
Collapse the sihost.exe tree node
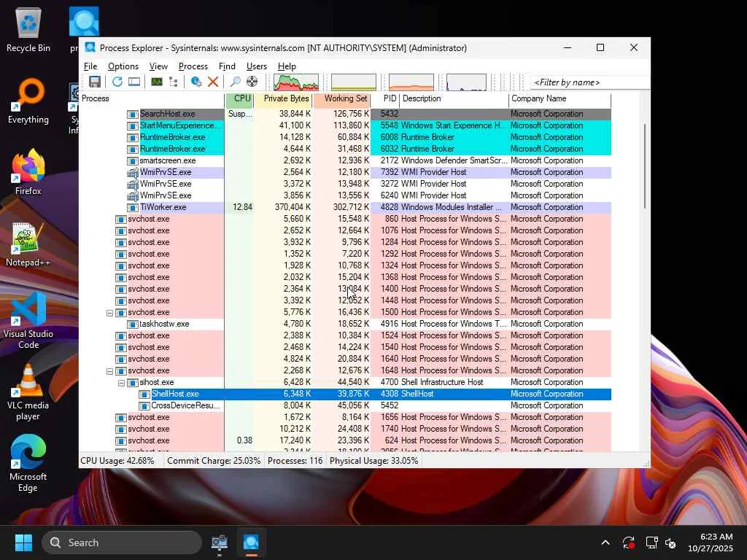click(122, 383)
